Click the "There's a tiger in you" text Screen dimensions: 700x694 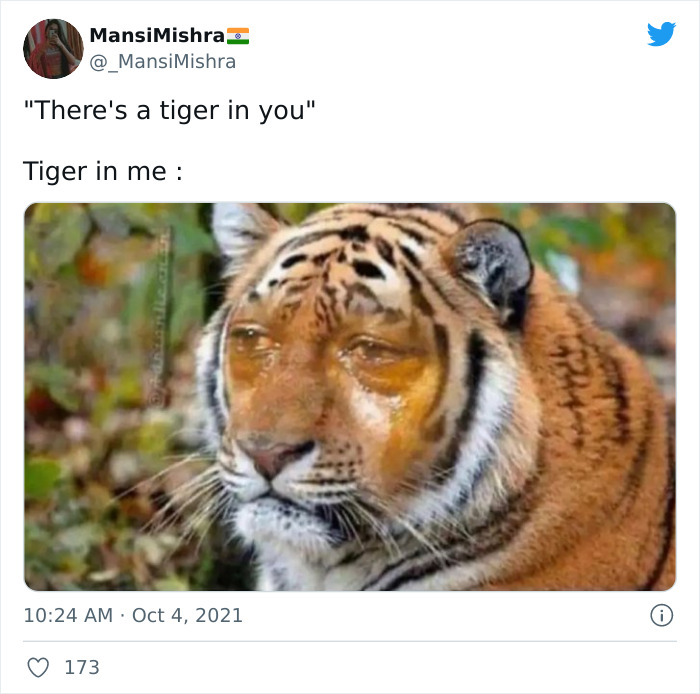169,110
